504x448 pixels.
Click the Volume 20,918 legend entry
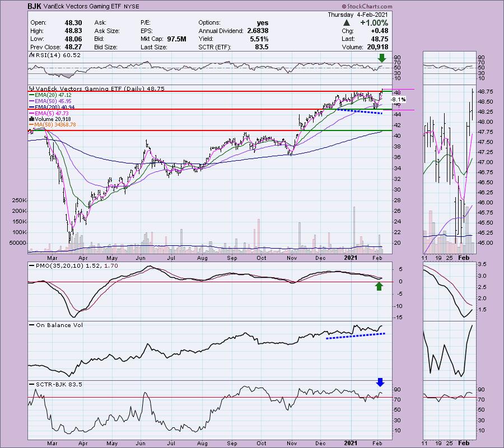click(50, 119)
